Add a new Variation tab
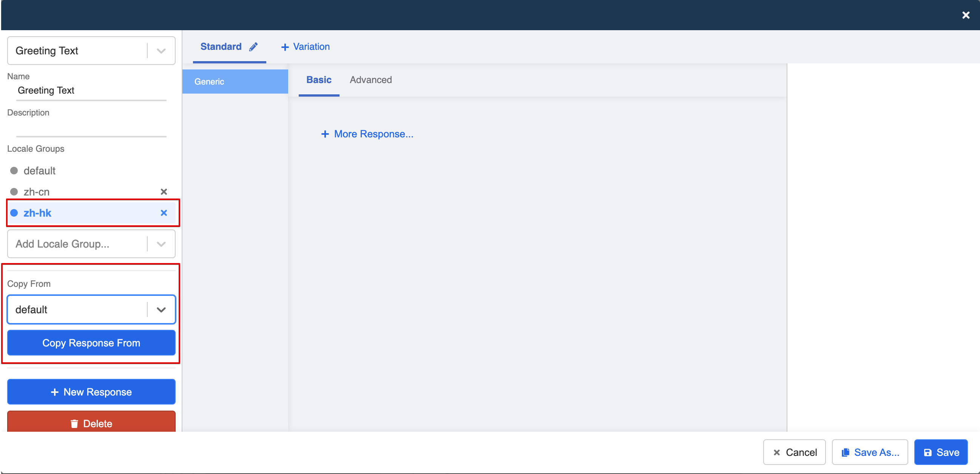This screenshot has width=980, height=474. pos(306,47)
